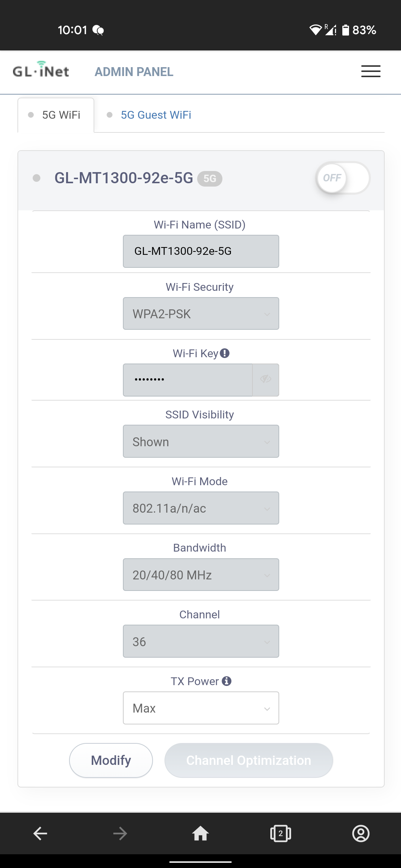Screen dimensions: 401x868
Task: Tap the browser forward arrow
Action: (120, 834)
